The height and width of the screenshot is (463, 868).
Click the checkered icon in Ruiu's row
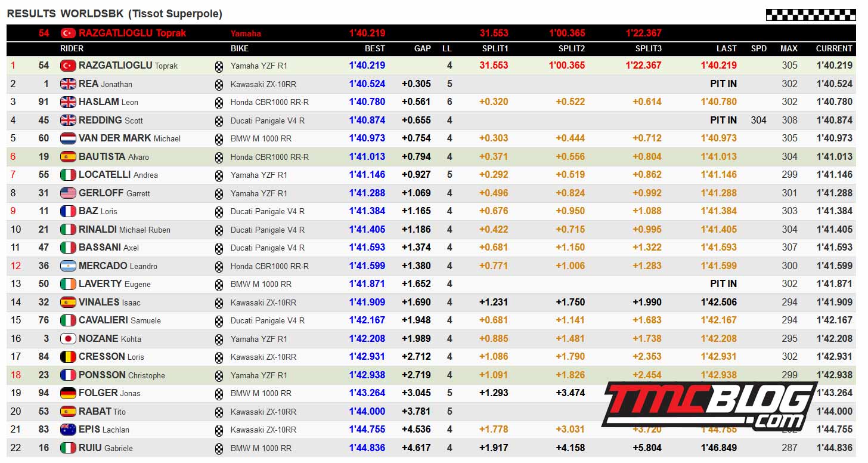tap(219, 448)
